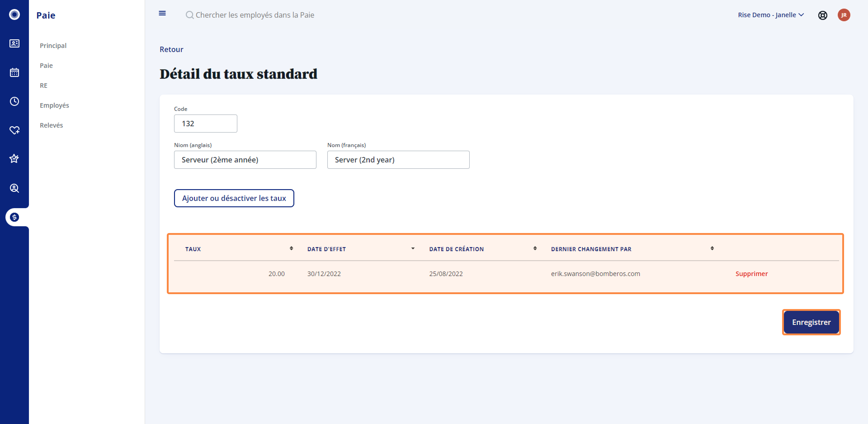Focus the Niom (anglais) input field
The height and width of the screenshot is (424, 868).
coord(245,160)
